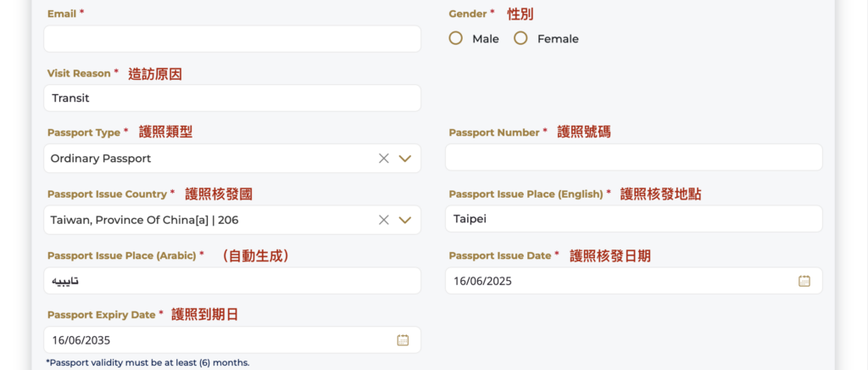The image size is (868, 370).
Task: Open the Ordinary Passport combo box
Action: [x=203, y=158]
